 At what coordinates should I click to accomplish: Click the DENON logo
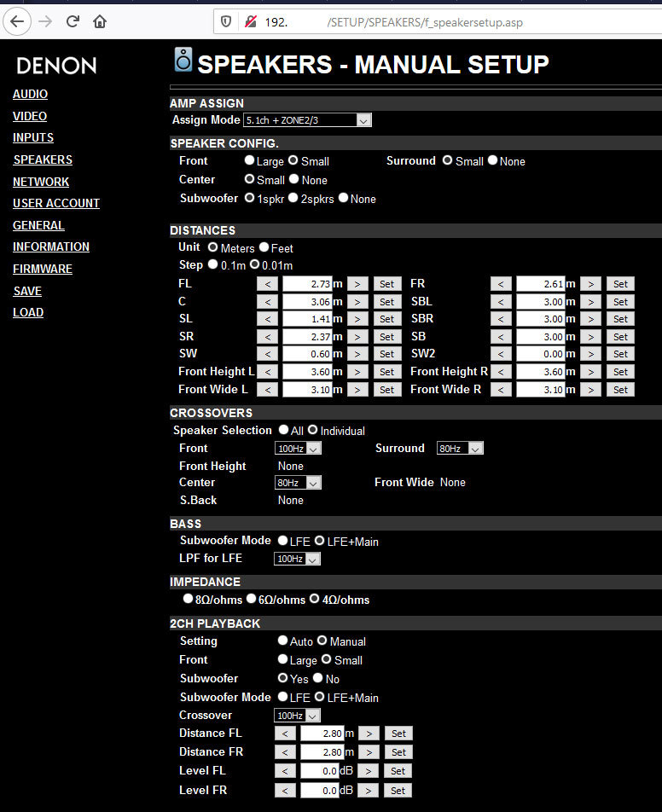click(56, 66)
